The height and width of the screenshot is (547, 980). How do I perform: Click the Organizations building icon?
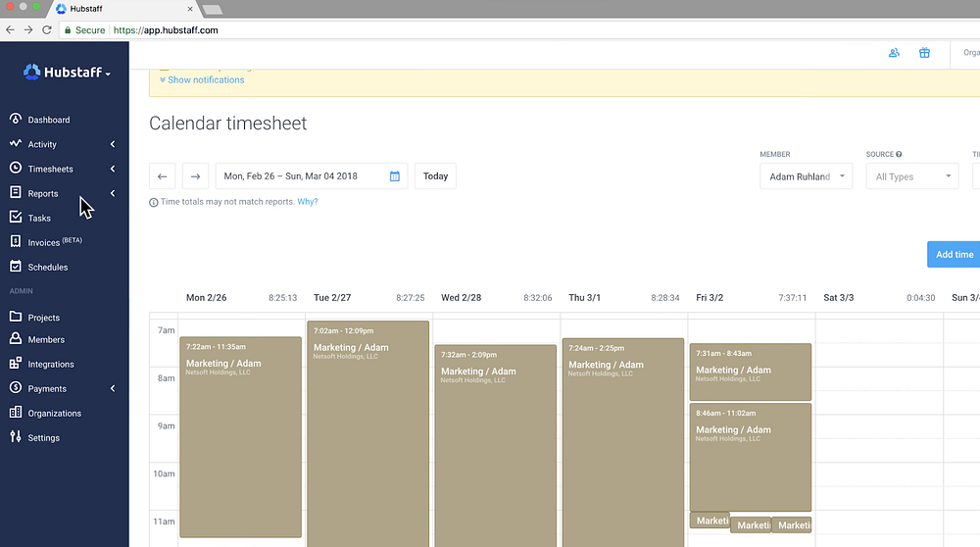(x=16, y=412)
